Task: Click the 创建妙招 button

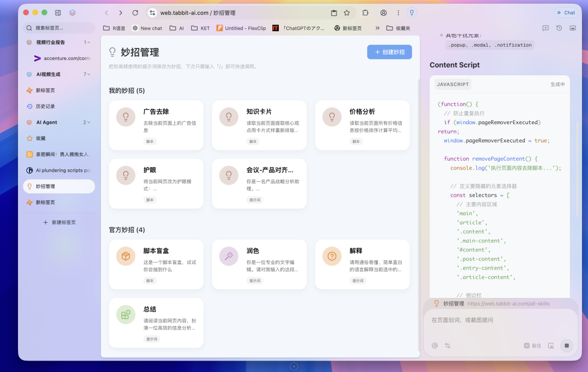Action: 389,52
